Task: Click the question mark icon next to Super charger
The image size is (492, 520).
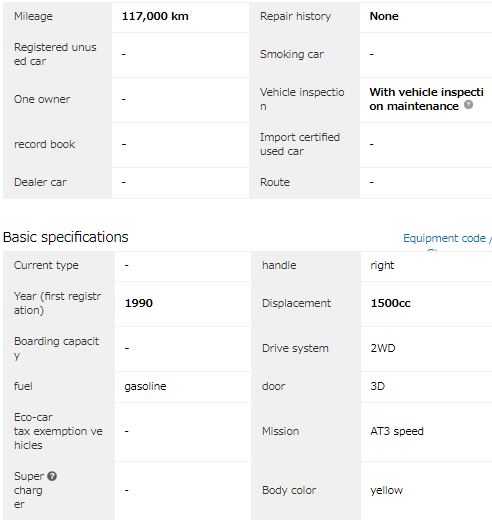Action: pyautogui.click(x=52, y=476)
